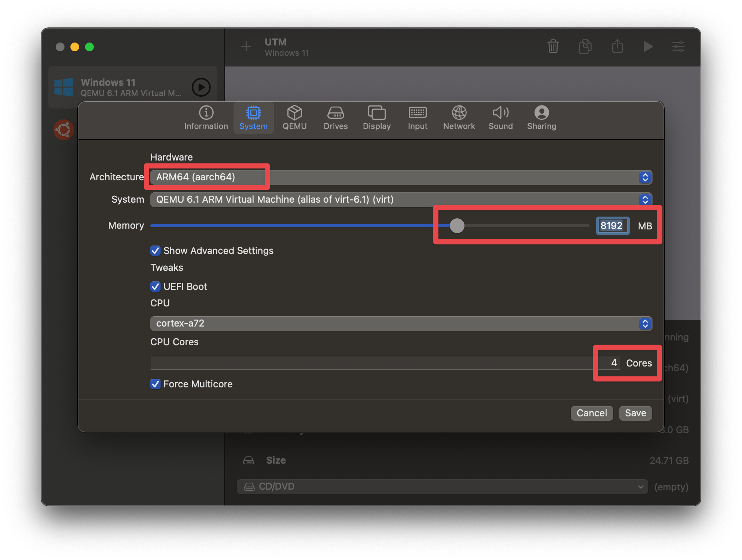Save the VM configuration changes

tap(635, 413)
